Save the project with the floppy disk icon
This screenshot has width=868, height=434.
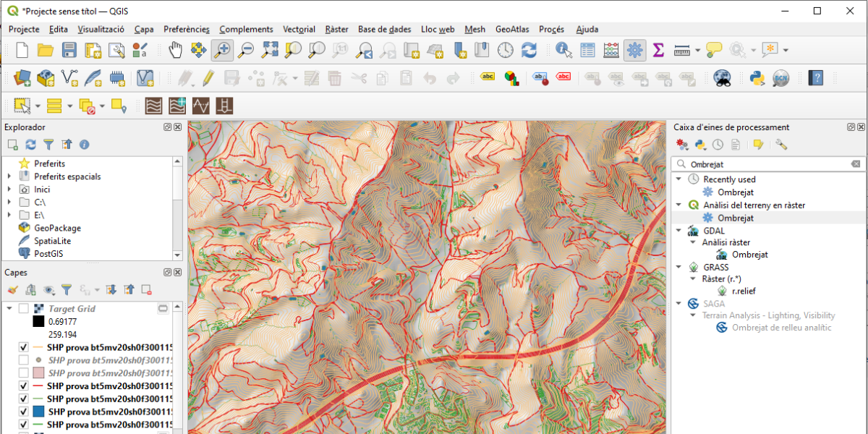69,50
